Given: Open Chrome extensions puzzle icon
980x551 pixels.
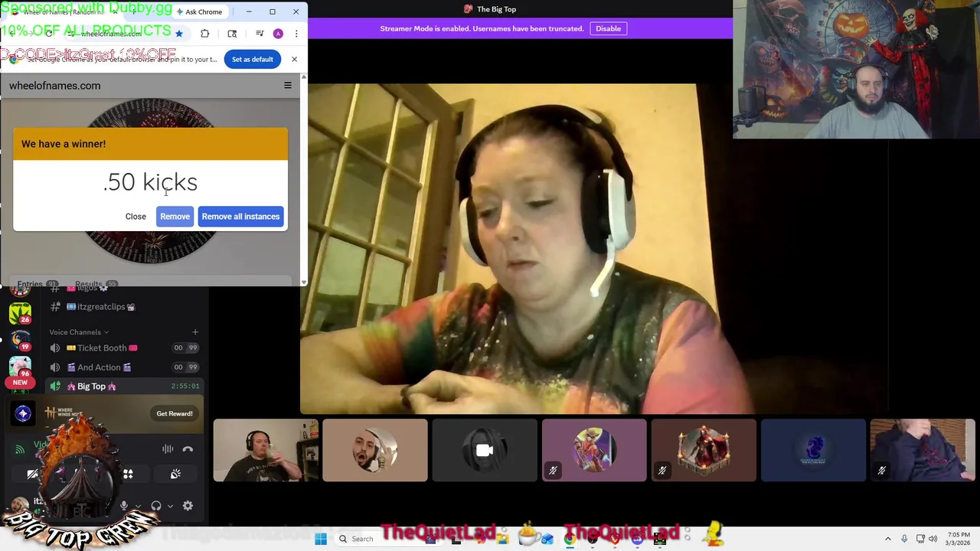Looking at the screenshot, I should point(204,34).
